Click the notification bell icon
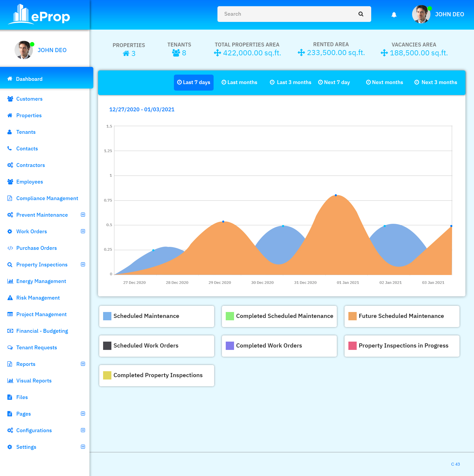 pos(394,15)
